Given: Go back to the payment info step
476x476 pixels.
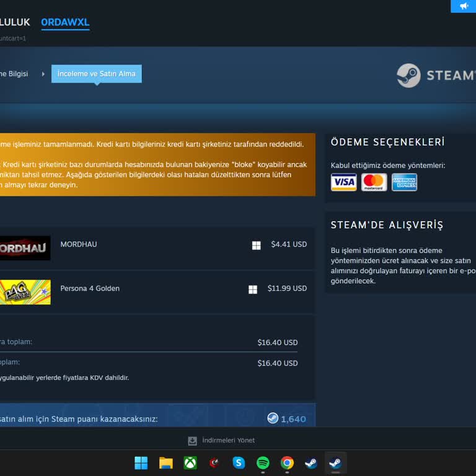Looking at the screenshot, I should tap(14, 74).
